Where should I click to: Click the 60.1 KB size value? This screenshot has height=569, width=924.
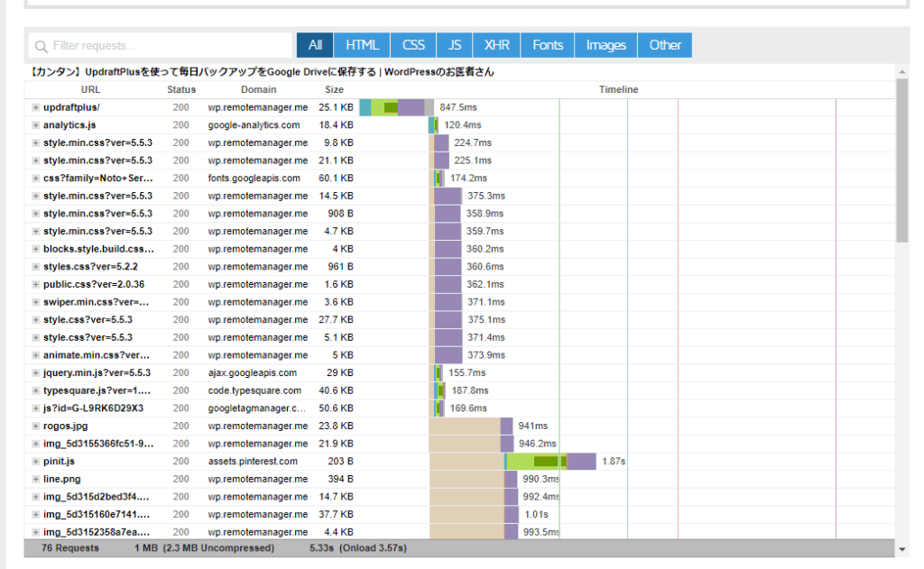(x=336, y=178)
